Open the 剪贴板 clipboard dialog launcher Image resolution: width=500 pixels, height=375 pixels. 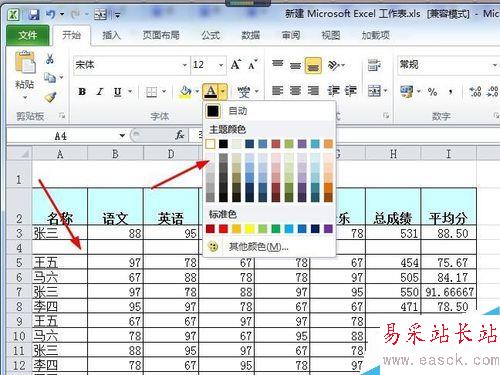(62, 116)
